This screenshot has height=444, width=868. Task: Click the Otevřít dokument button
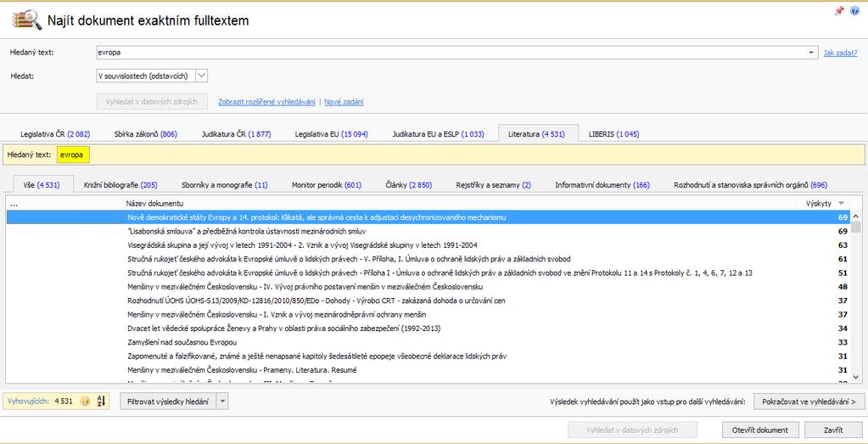pyautogui.click(x=760, y=430)
